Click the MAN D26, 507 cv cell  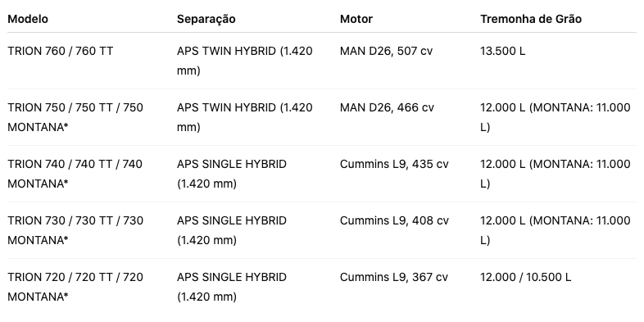pyautogui.click(x=386, y=52)
